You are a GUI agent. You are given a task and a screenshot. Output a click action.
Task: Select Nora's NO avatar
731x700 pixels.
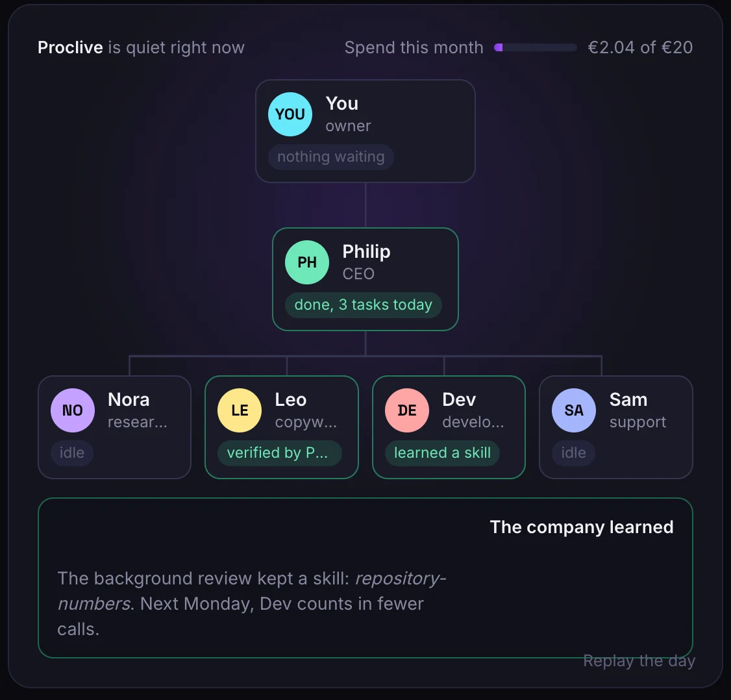coord(73,410)
